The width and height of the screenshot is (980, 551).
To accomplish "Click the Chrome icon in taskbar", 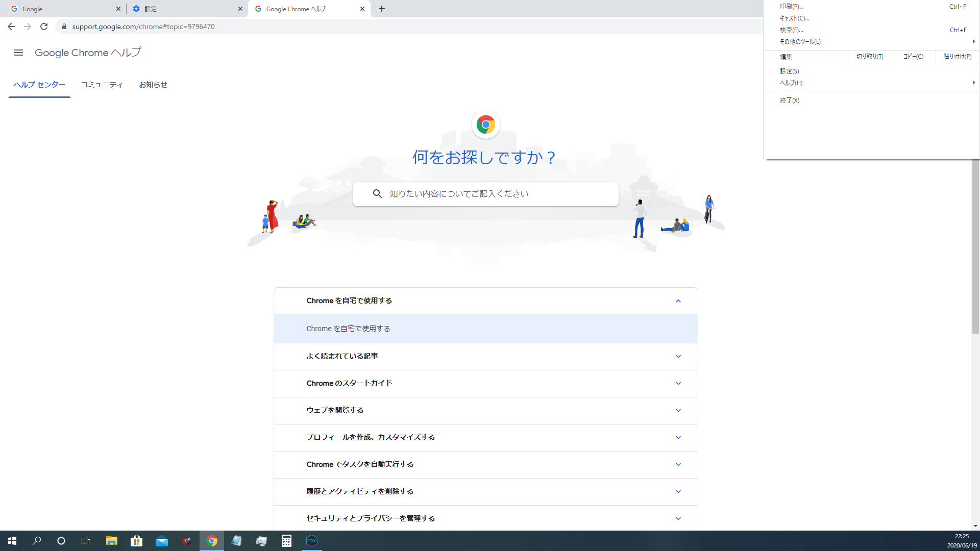I will click(x=212, y=541).
